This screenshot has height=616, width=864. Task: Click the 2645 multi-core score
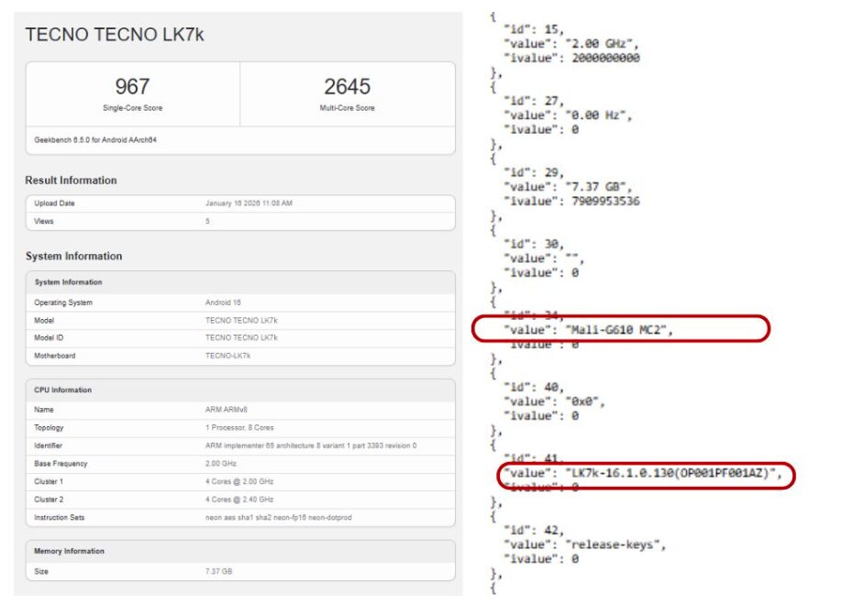coord(347,87)
